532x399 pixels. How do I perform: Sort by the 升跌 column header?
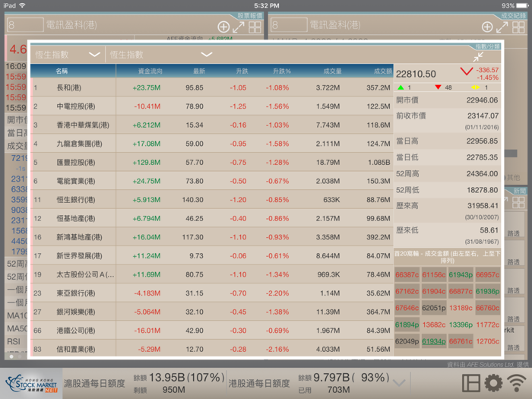click(242, 71)
